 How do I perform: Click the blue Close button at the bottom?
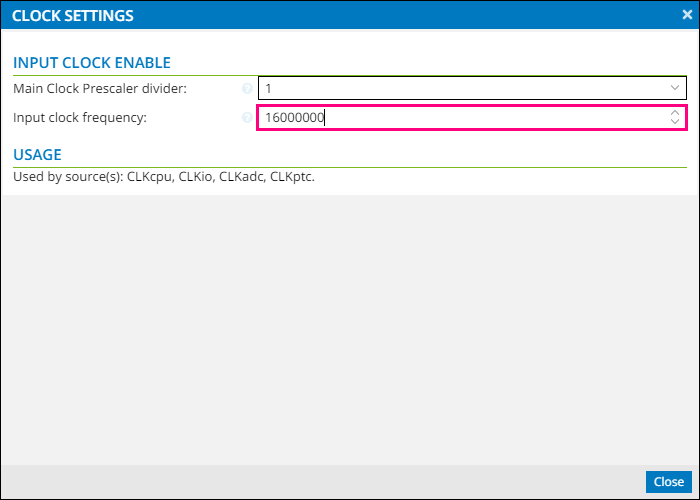668,482
